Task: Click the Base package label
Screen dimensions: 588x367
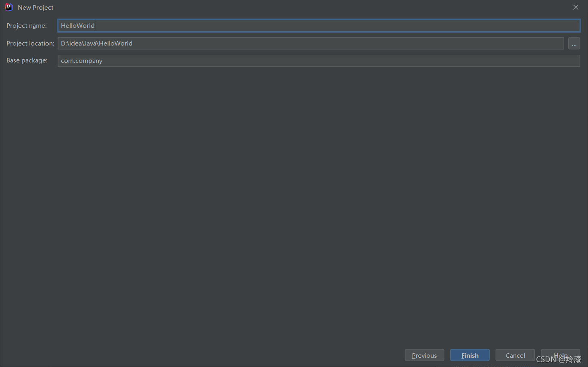Action: [x=27, y=60]
